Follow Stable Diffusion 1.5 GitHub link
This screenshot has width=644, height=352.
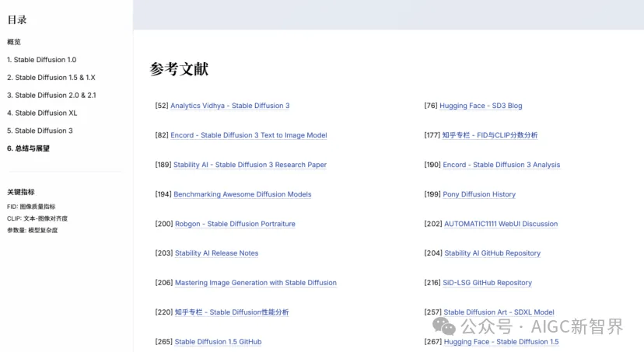click(218, 342)
